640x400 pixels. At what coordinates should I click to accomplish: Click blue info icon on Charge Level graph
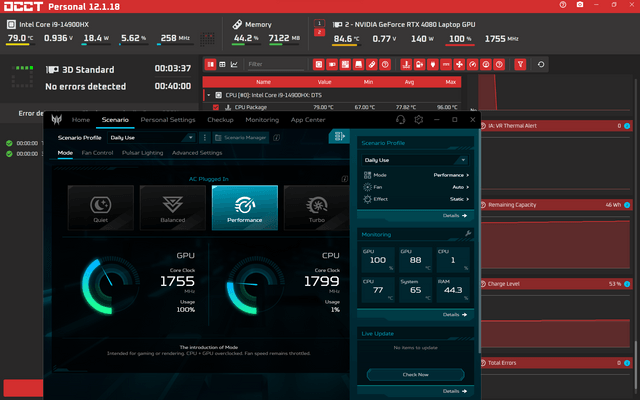627,284
